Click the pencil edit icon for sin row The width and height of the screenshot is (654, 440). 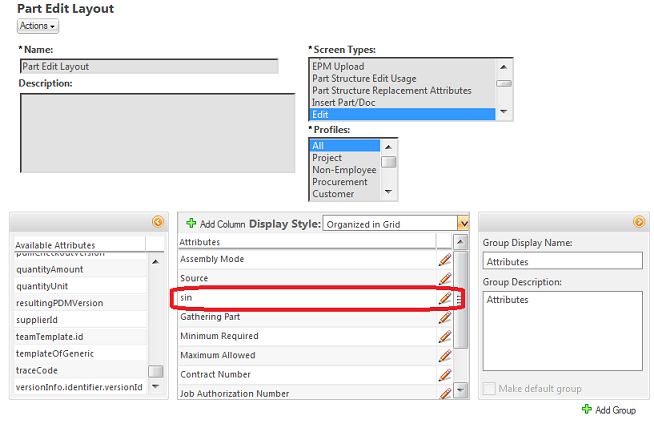445,298
